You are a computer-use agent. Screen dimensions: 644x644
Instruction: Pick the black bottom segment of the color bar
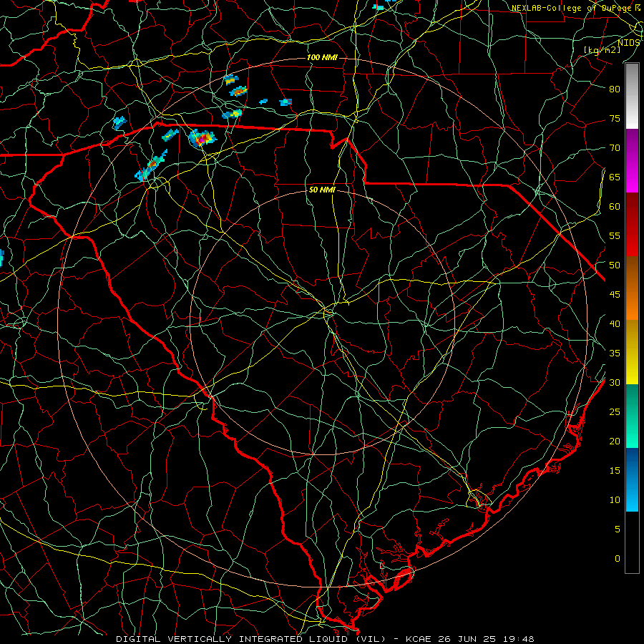pyautogui.click(x=632, y=542)
